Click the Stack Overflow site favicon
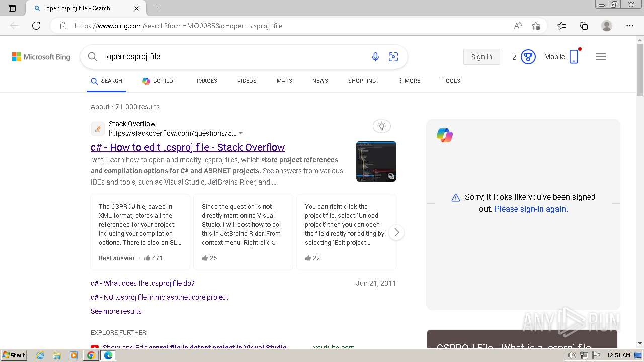This screenshot has height=362, width=644. click(98, 129)
